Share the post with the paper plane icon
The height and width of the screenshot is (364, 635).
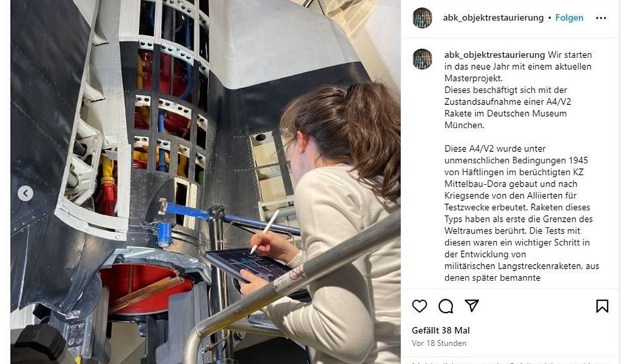pos(472,306)
